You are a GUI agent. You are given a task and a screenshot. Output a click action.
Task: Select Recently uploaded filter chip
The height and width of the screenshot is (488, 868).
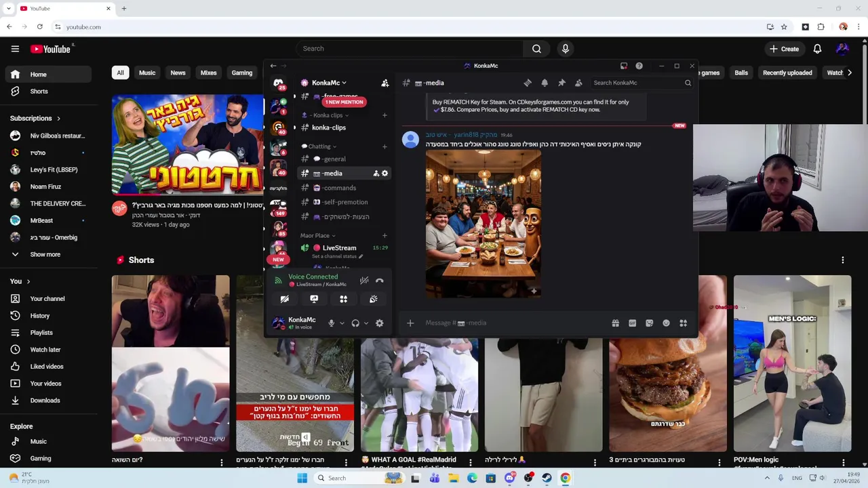(x=787, y=73)
